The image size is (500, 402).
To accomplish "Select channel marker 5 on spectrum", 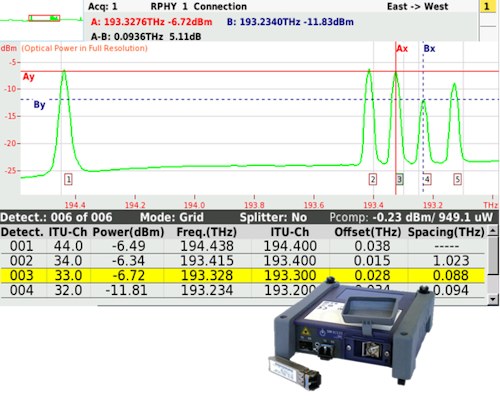I will tap(457, 180).
